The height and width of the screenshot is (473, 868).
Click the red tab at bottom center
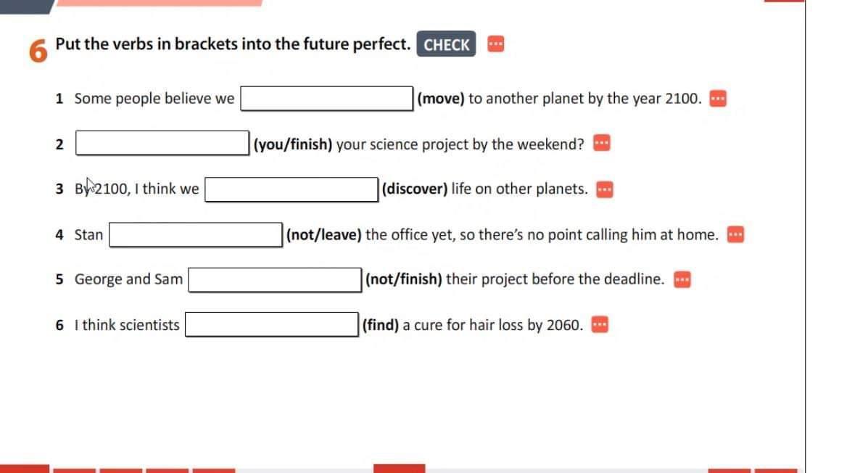pos(399,468)
